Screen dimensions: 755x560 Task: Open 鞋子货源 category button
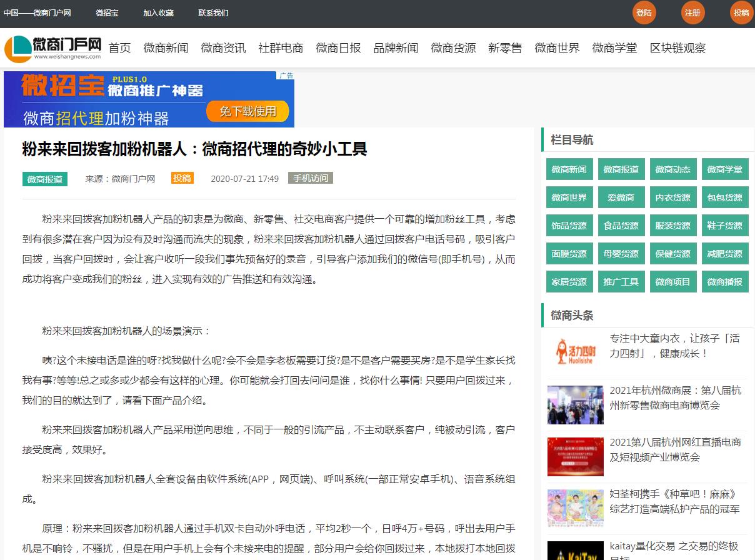pyautogui.click(x=725, y=226)
